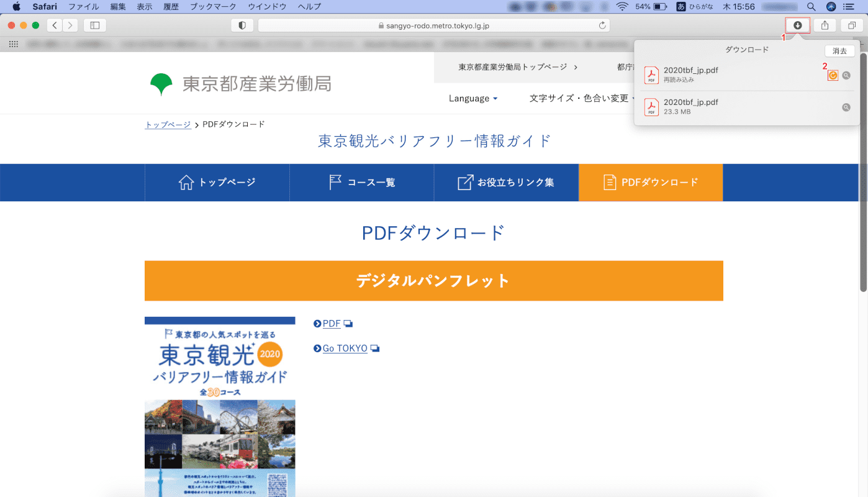Show first 2020tbf_jp.pdf in Finder magnifier
Image resolution: width=868 pixels, height=497 pixels.
click(846, 75)
